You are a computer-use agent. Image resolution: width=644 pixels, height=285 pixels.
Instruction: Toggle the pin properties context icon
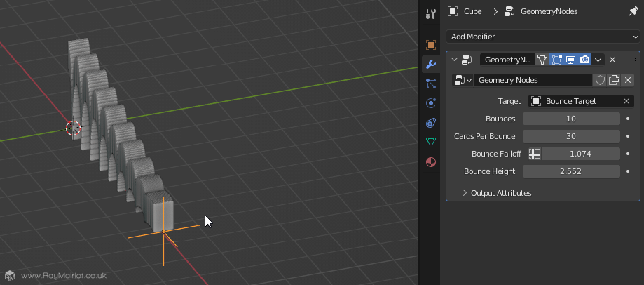coord(633,11)
